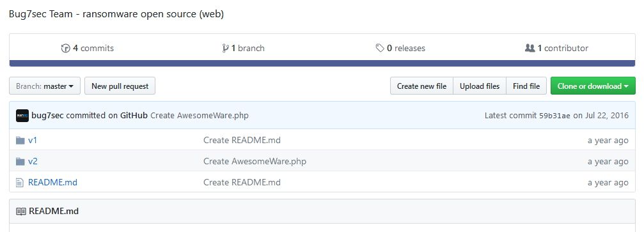Open the 1 branch link
Image resolution: width=644 pixels, height=232 pixels.
click(x=244, y=49)
